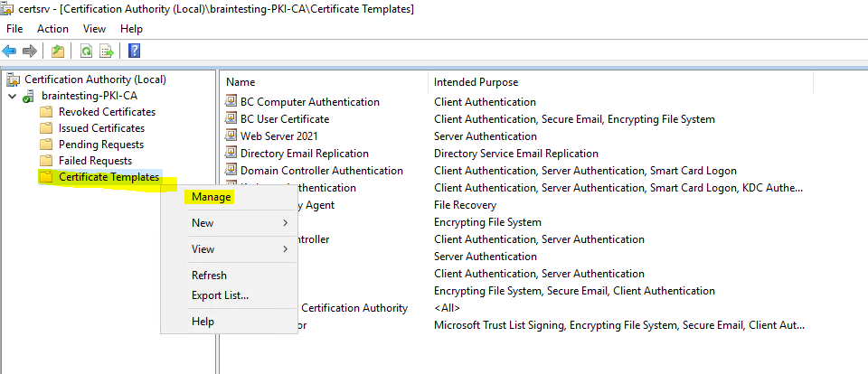Screen dimensions: 868x374
Task: Choose Manage from the context menu
Action: (211, 197)
